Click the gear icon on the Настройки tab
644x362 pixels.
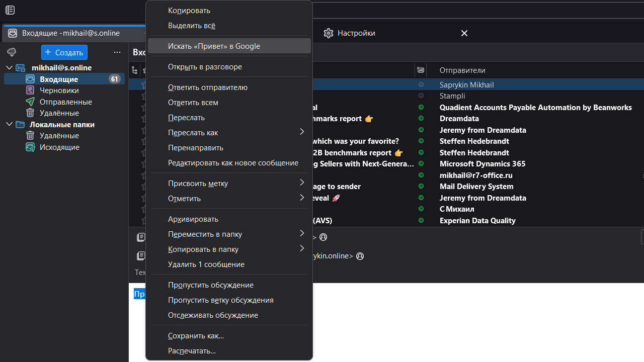pos(329,33)
